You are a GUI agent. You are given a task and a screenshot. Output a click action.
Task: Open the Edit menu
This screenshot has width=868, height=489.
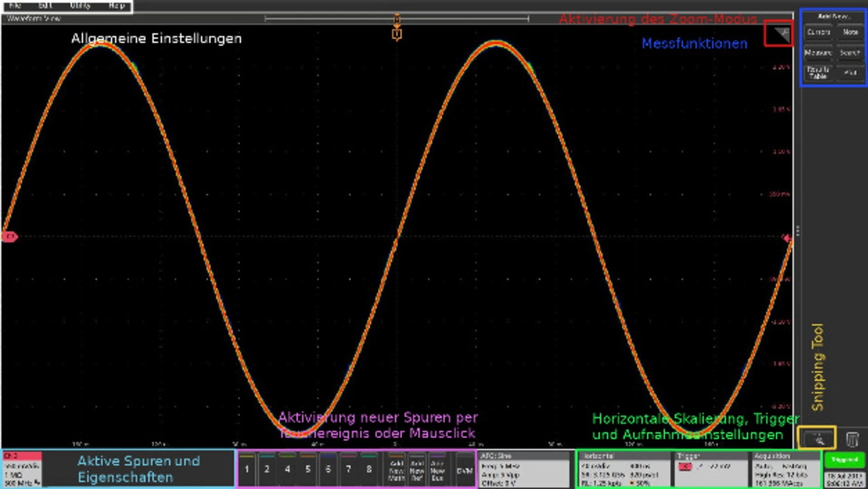coord(45,5)
